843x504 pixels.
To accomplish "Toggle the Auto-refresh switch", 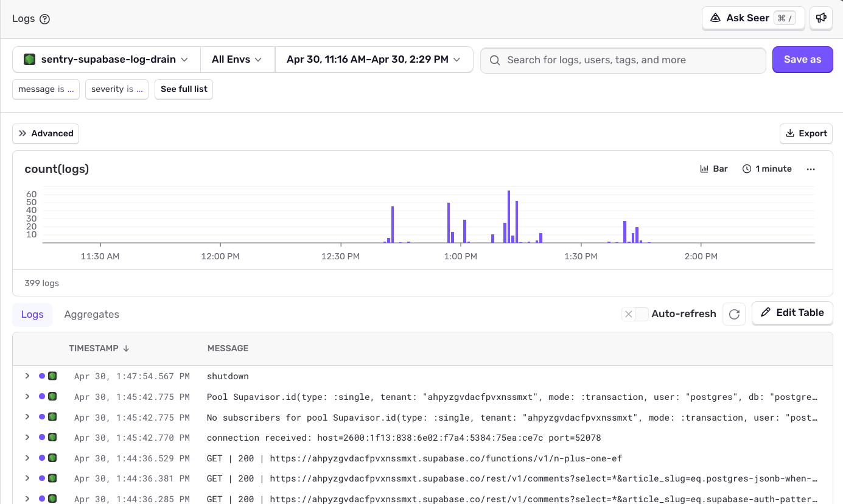I will [x=635, y=314].
